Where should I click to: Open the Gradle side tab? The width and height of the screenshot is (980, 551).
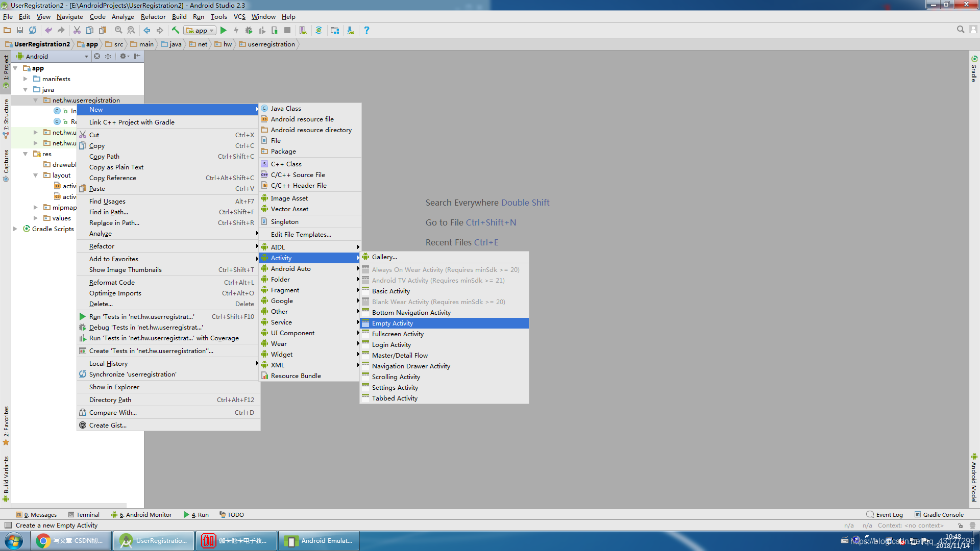click(974, 69)
